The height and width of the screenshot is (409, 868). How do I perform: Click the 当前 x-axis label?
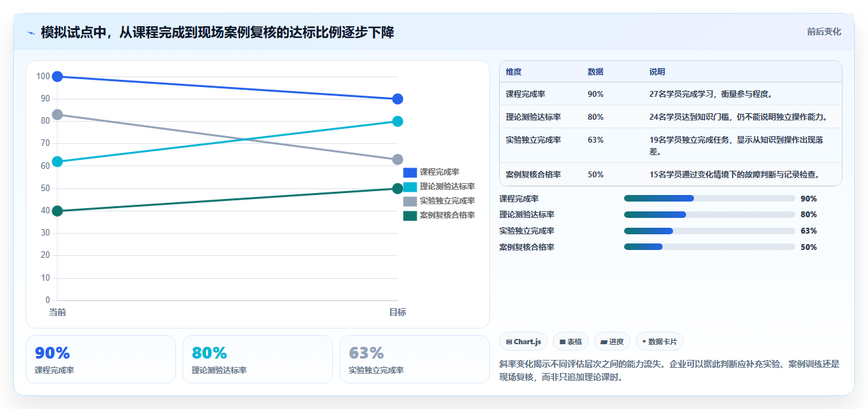click(58, 312)
